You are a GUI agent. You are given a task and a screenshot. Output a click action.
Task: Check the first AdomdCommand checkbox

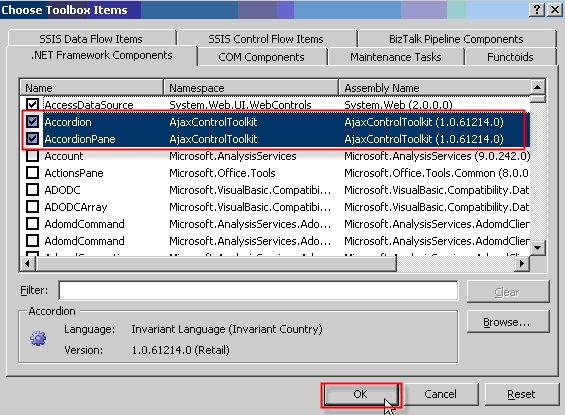coord(32,223)
